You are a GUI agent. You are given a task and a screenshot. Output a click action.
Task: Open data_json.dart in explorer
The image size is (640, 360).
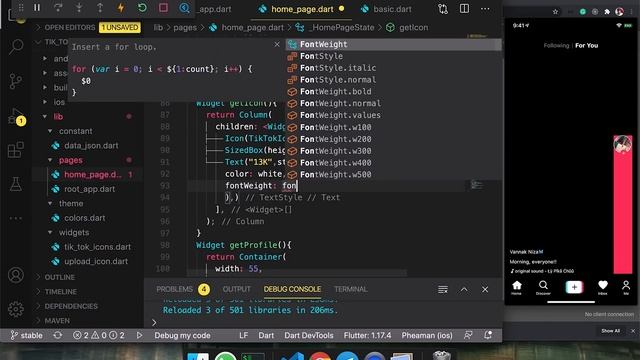click(91, 146)
